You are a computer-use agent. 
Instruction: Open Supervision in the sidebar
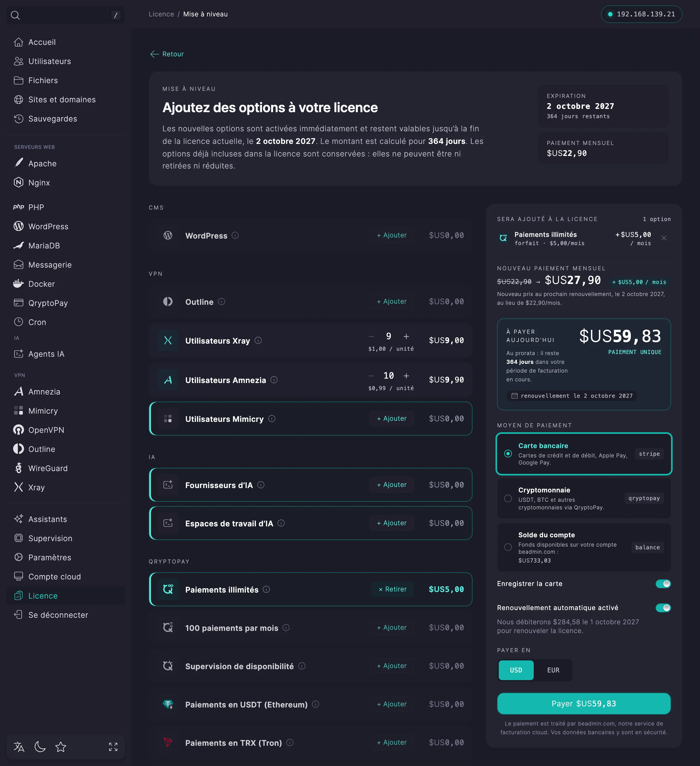tap(66, 538)
